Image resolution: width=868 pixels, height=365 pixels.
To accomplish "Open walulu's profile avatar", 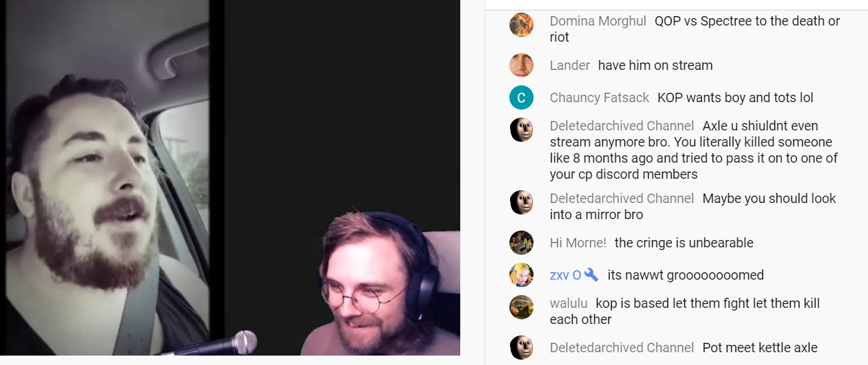I will point(521,307).
